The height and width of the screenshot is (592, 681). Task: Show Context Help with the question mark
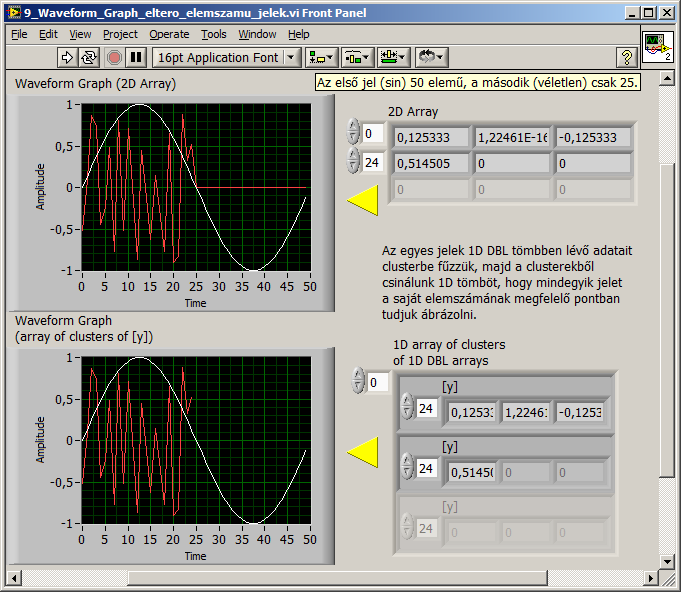click(627, 57)
